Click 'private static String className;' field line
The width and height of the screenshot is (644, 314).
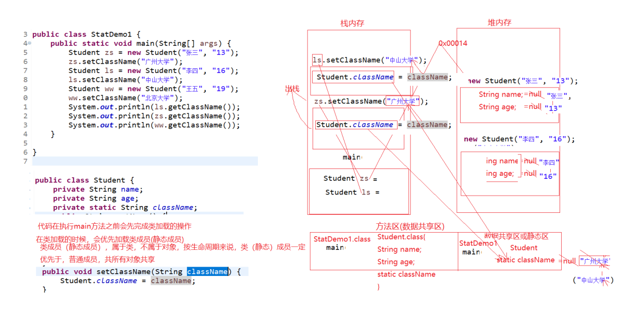pos(125,208)
